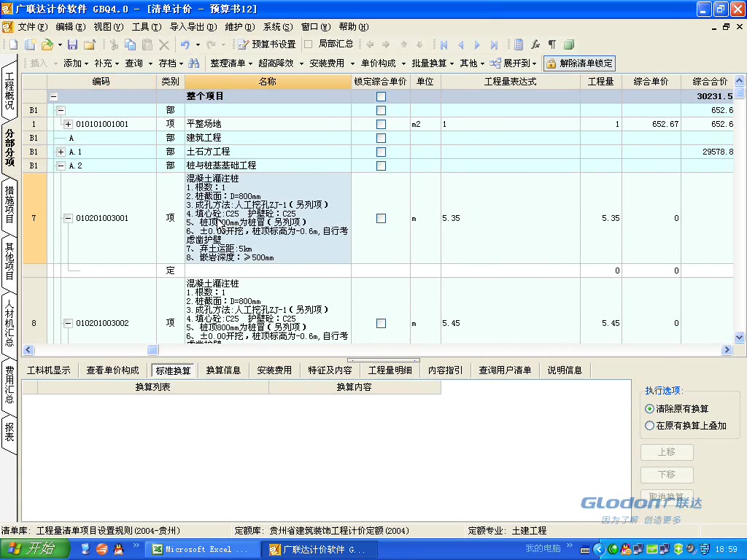Viewport: 747px width, 560px height.
Task: Click the Undo toolbar icon
Action: tap(185, 44)
